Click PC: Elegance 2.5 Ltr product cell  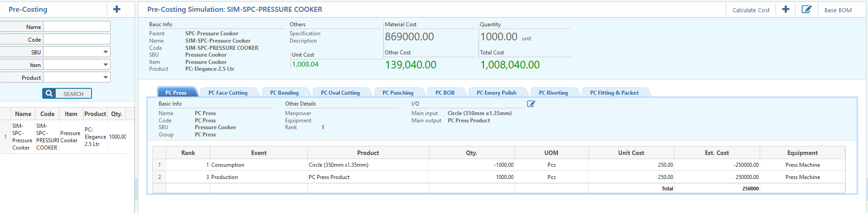point(95,137)
